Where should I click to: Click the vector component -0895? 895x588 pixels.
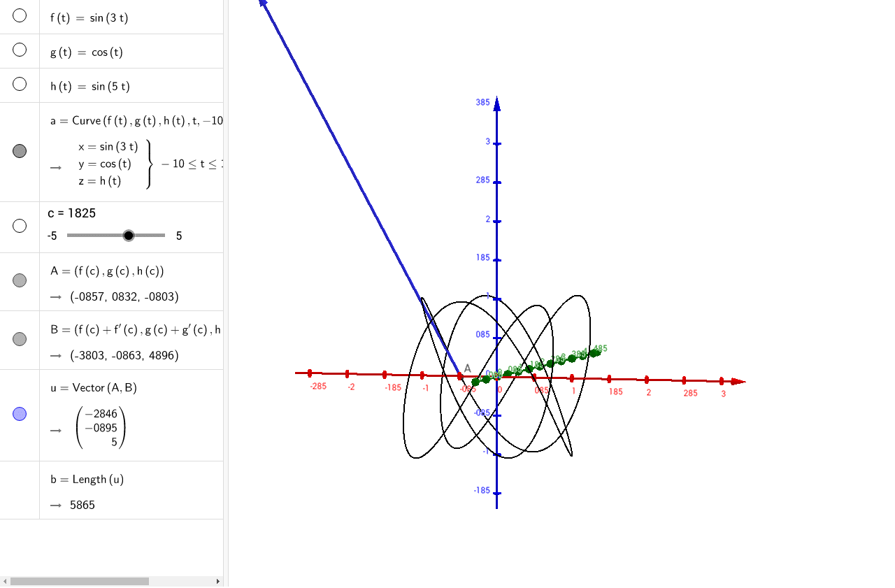coord(101,428)
